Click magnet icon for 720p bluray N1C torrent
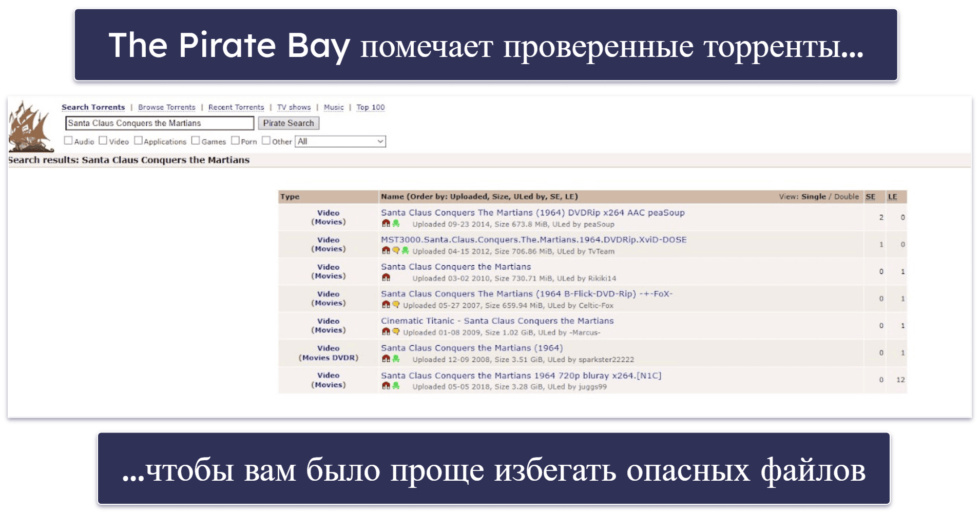 click(386, 386)
